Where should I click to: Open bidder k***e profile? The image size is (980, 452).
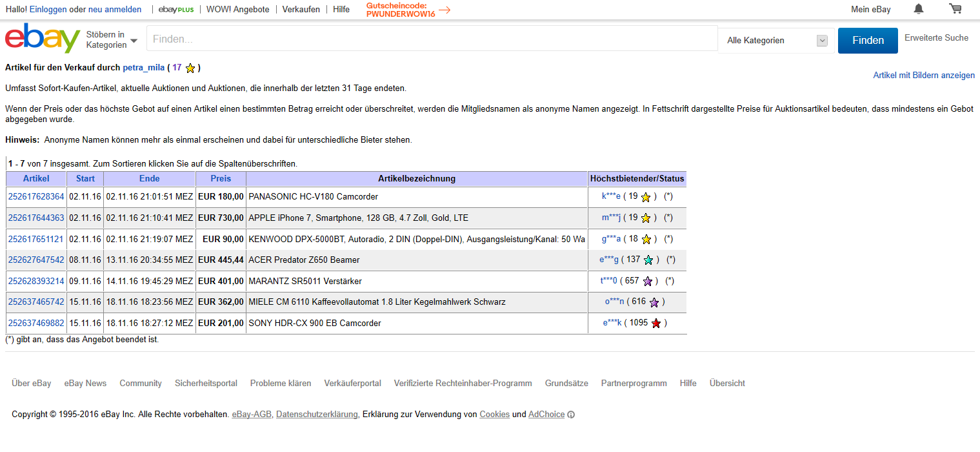point(611,196)
